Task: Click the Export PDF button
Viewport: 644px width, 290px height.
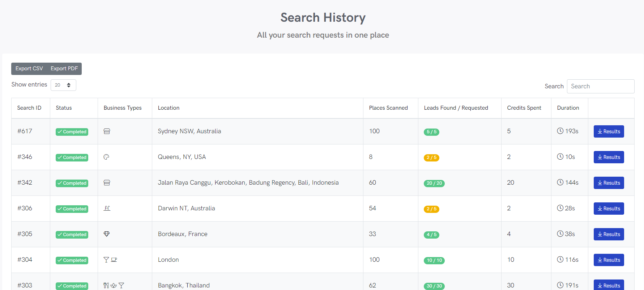Action: coord(64,69)
